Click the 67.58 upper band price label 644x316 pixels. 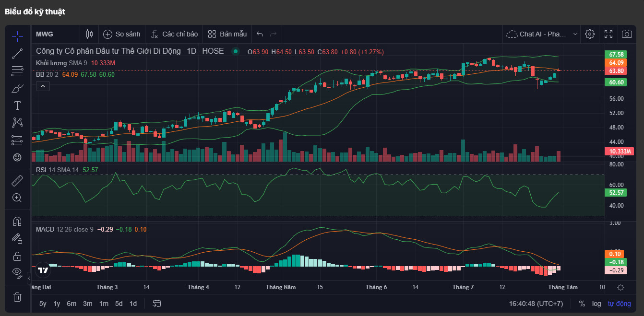point(617,54)
